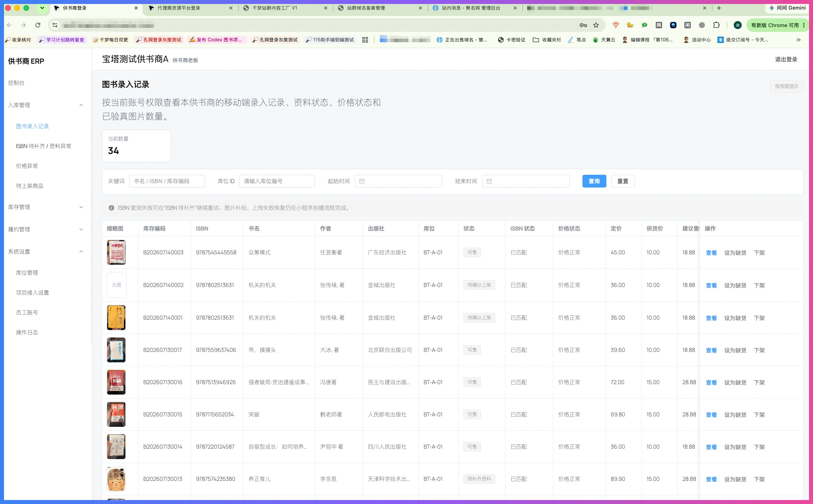Expand the 履约管理 sidebar section
The image size is (813, 504).
(x=46, y=229)
